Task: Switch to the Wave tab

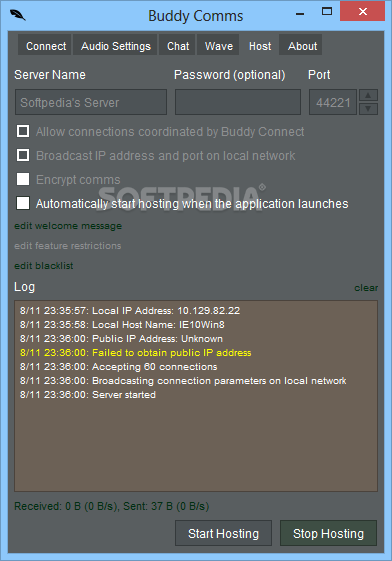Action: (x=218, y=46)
